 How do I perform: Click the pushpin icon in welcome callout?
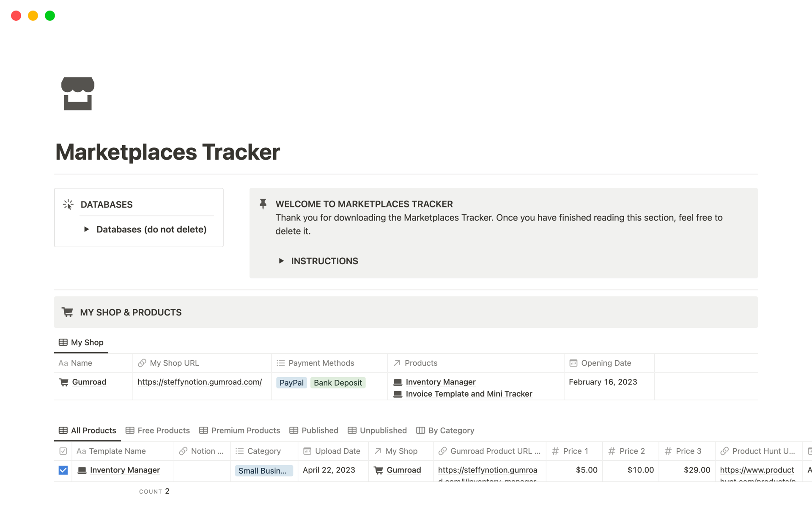(263, 204)
